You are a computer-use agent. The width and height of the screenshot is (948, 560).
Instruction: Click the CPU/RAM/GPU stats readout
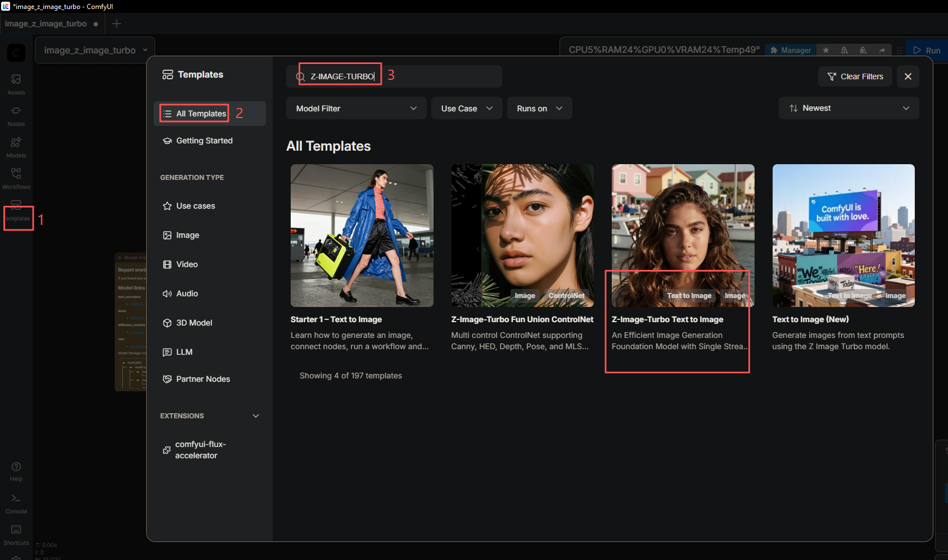[664, 50]
